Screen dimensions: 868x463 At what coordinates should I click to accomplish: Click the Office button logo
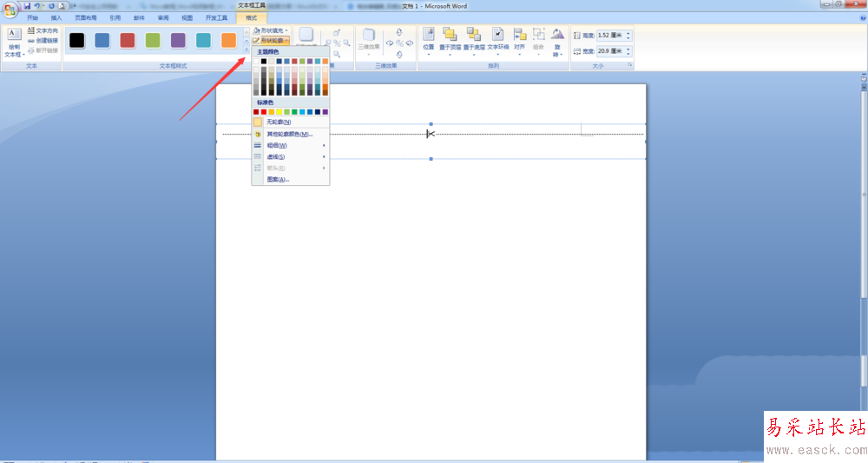(x=9, y=10)
